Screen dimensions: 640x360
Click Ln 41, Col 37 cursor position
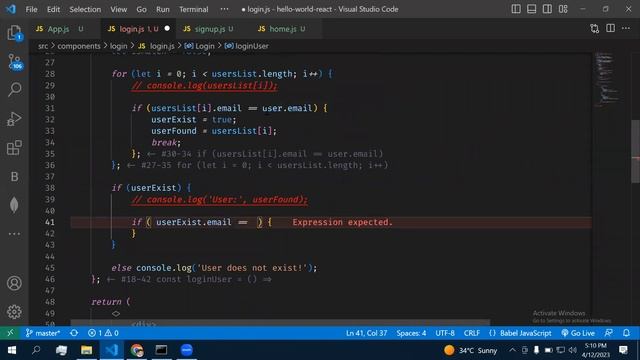click(x=367, y=333)
